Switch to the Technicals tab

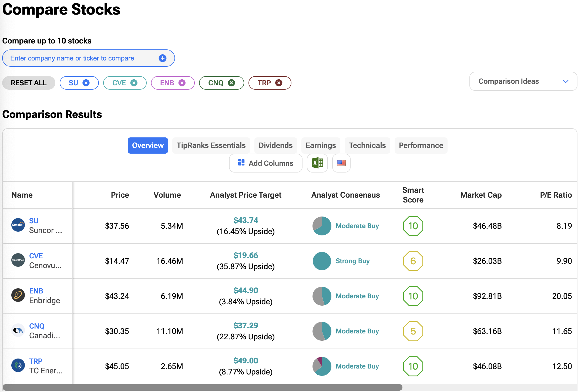(367, 146)
